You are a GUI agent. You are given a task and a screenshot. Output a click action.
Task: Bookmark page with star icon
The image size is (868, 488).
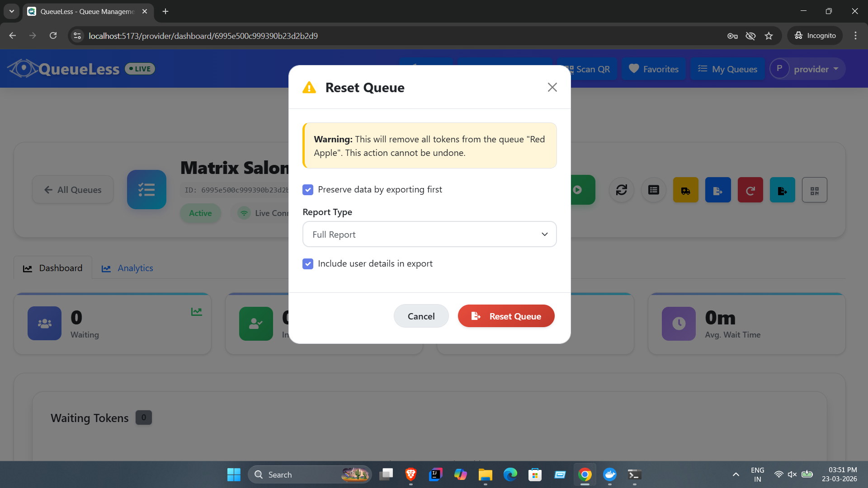coord(769,36)
